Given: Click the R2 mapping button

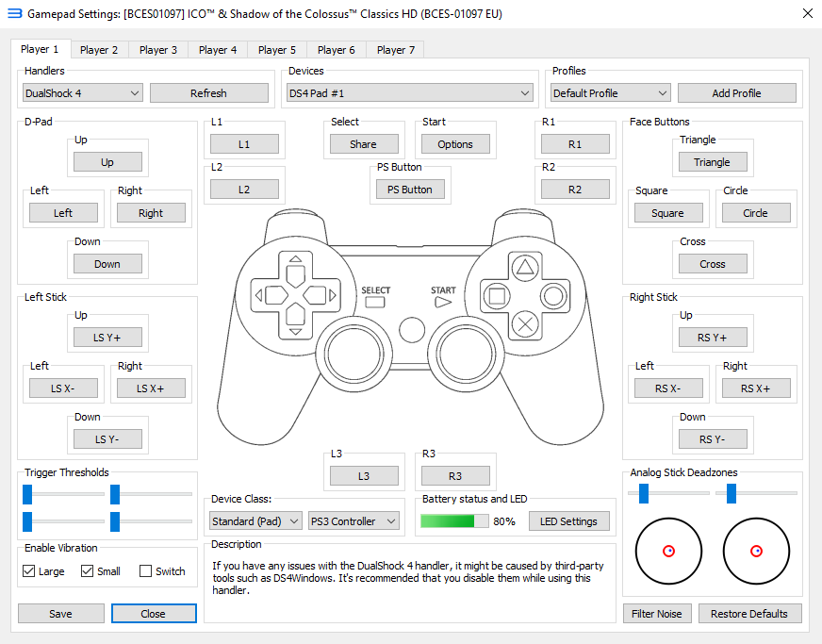Looking at the screenshot, I should 575,190.
